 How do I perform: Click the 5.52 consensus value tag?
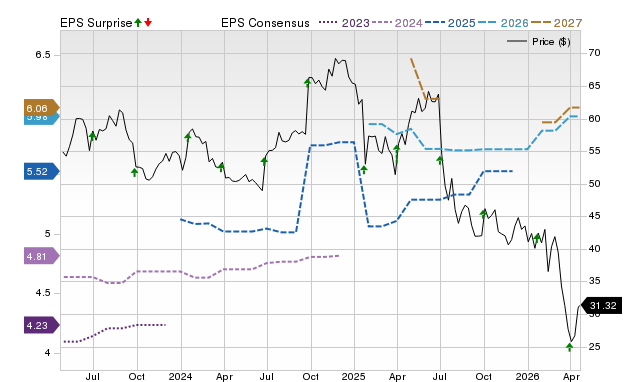[42, 171]
